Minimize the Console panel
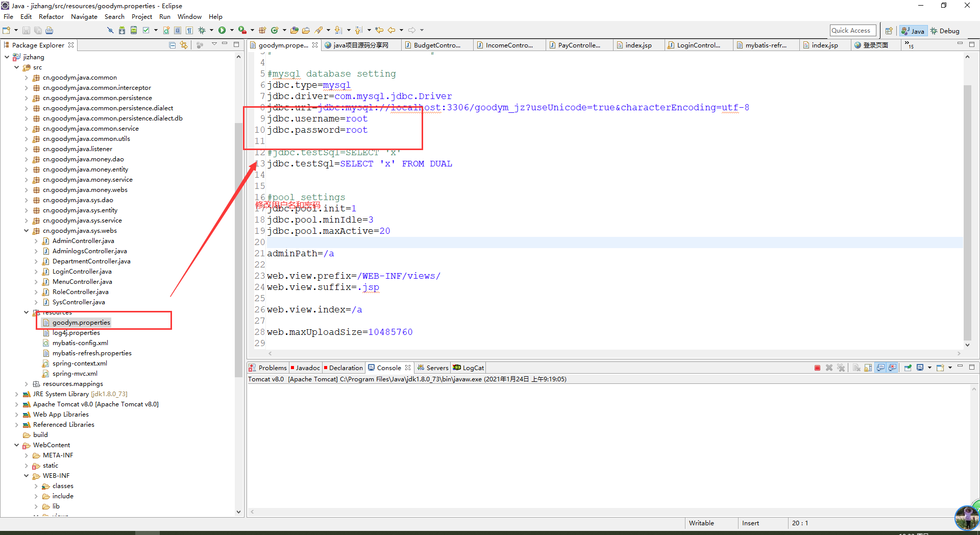 click(960, 367)
